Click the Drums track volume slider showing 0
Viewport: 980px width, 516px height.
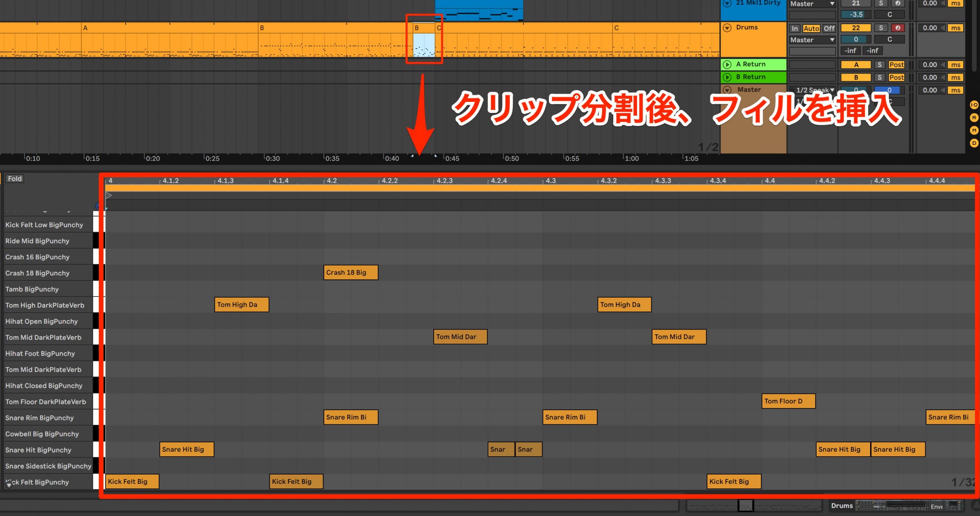[x=856, y=39]
